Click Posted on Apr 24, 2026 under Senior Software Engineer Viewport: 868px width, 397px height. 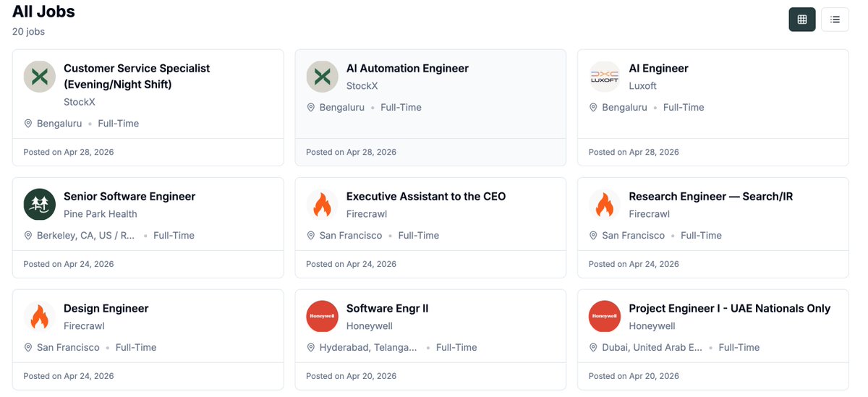pos(69,265)
